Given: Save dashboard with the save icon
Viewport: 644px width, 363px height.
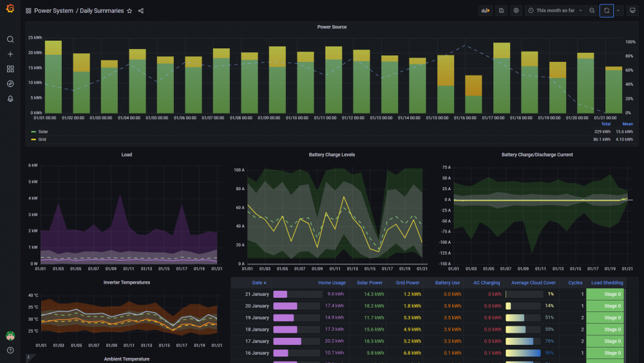Looking at the screenshot, I should (x=501, y=11).
